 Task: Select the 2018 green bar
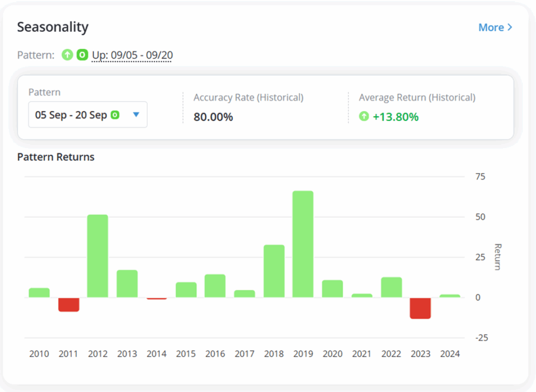tap(274, 271)
